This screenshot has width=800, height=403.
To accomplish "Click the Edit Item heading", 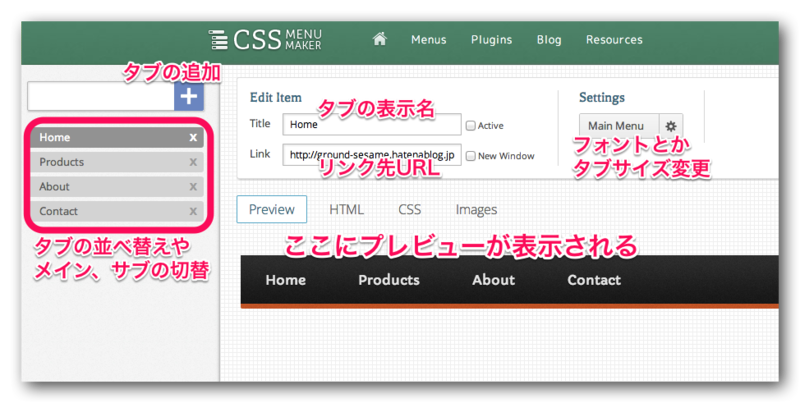I will tap(276, 97).
